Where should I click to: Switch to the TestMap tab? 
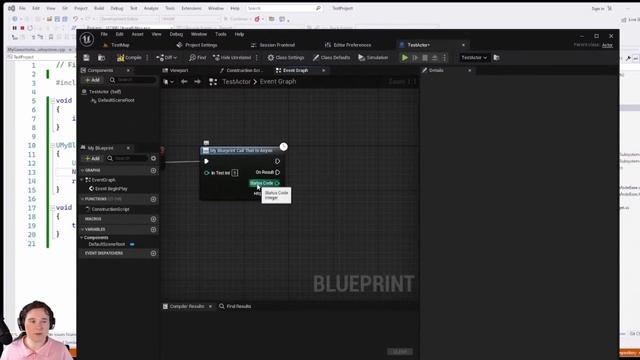(116, 45)
